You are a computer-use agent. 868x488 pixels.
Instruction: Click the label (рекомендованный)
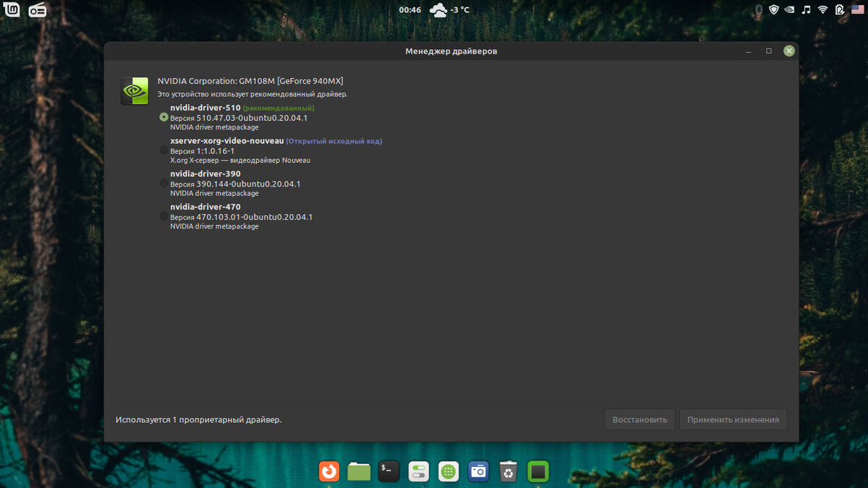(x=278, y=108)
